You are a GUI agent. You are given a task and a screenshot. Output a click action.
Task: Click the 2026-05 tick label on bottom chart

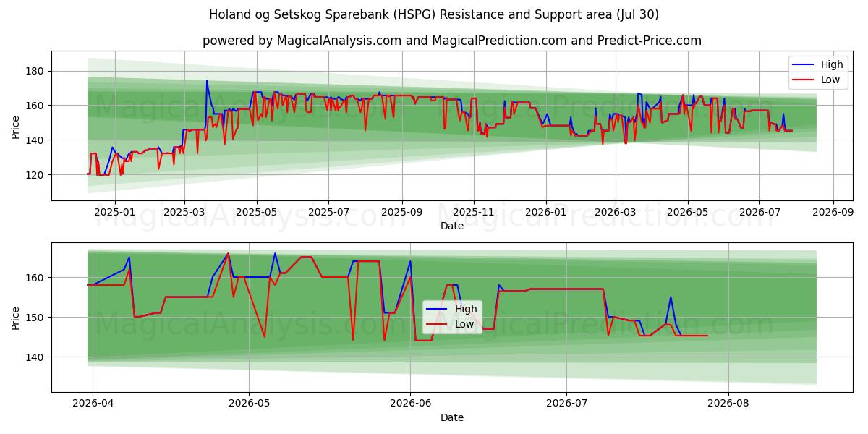(x=249, y=404)
